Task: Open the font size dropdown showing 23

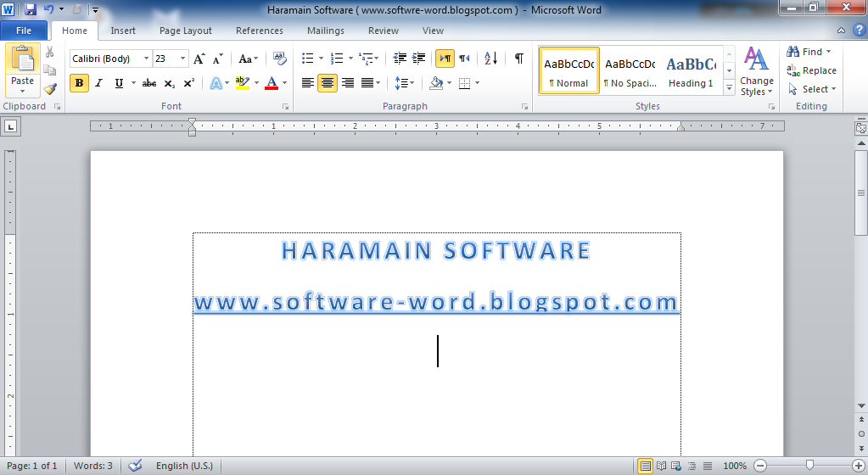Action: 182,59
